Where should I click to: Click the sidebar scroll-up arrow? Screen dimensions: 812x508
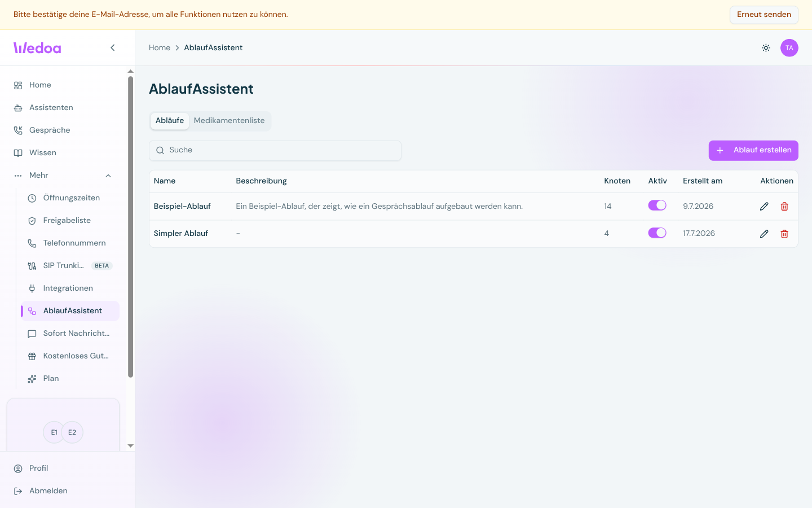130,72
